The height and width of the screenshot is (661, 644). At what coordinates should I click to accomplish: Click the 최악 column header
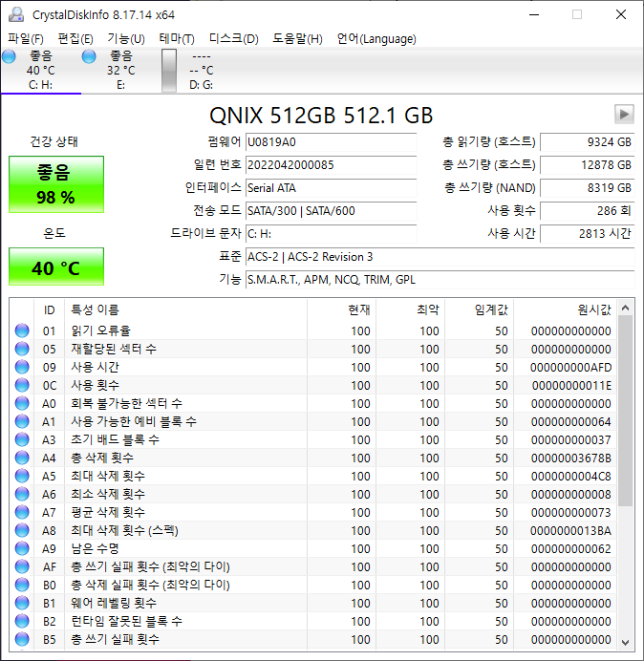(410, 310)
